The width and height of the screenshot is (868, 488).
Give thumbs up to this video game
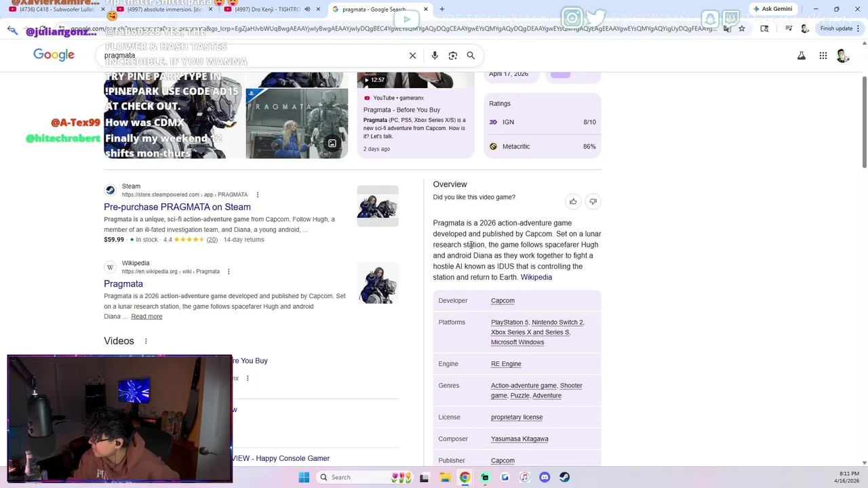(x=573, y=201)
